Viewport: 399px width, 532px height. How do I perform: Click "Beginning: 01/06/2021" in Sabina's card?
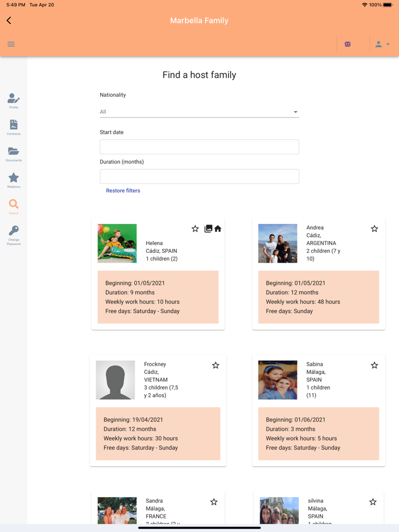click(x=295, y=420)
